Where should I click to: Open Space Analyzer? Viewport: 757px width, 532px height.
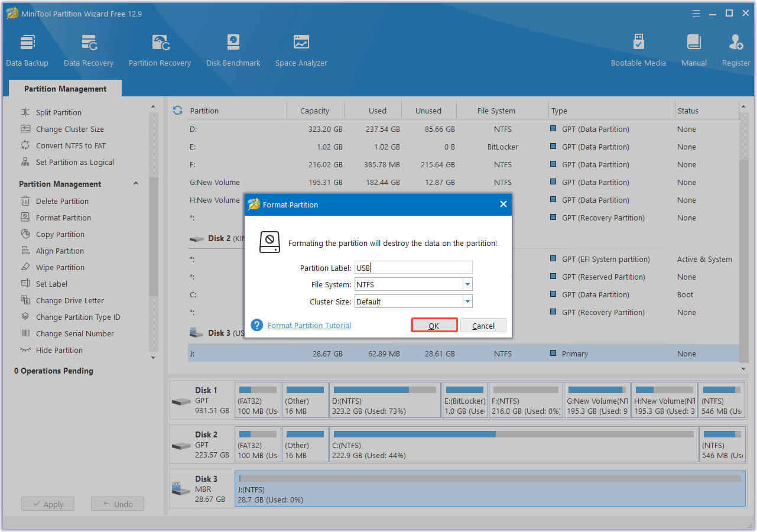[x=301, y=48]
